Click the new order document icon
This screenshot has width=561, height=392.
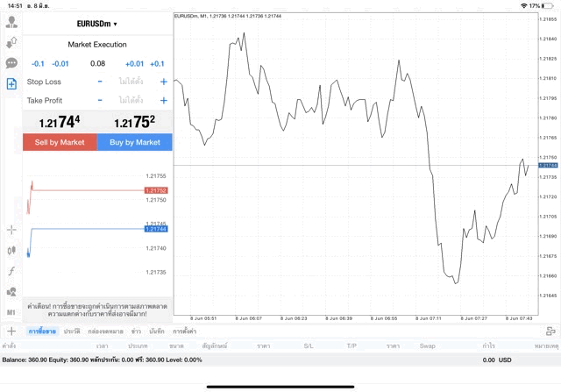point(11,84)
